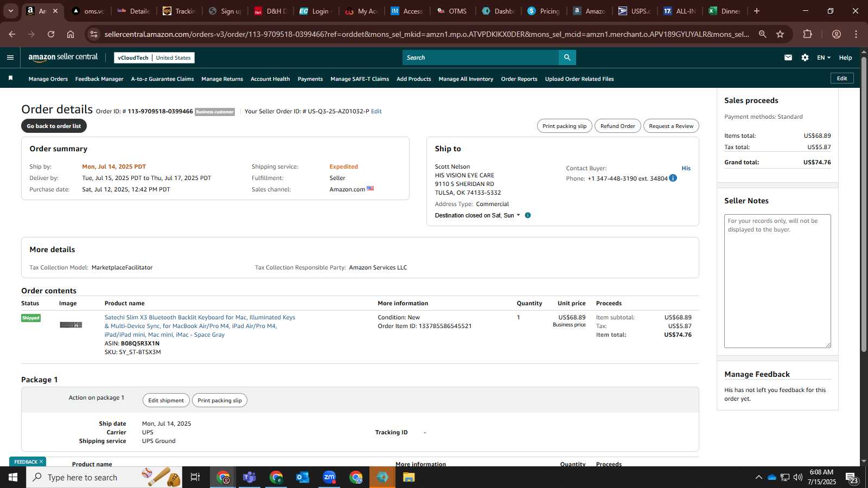Open the tab search dropdown arrow
868x488 pixels.
tap(10, 11)
